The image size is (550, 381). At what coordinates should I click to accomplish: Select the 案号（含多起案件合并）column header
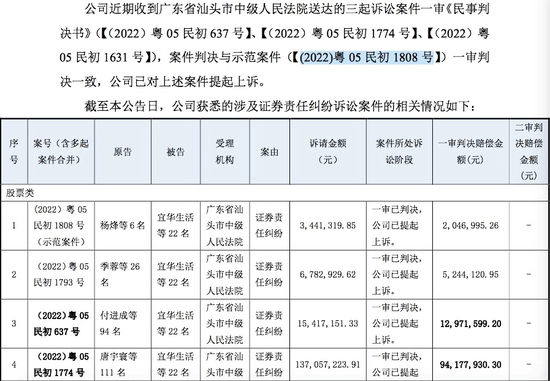coord(61,152)
